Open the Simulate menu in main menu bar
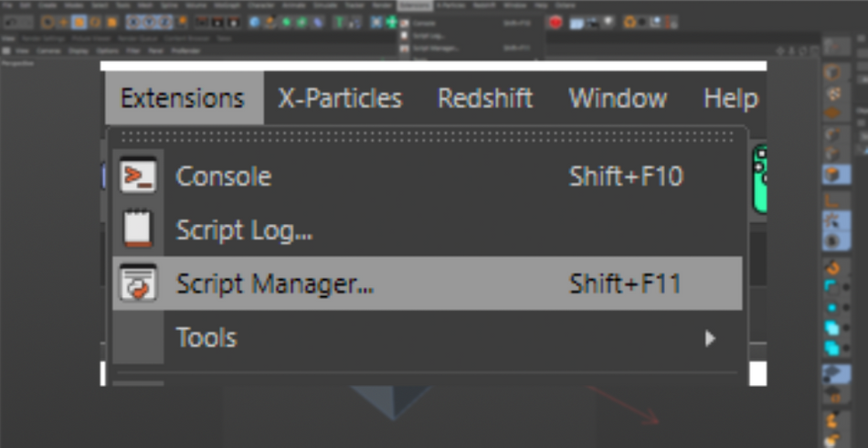The height and width of the screenshot is (448, 868). (x=323, y=5)
